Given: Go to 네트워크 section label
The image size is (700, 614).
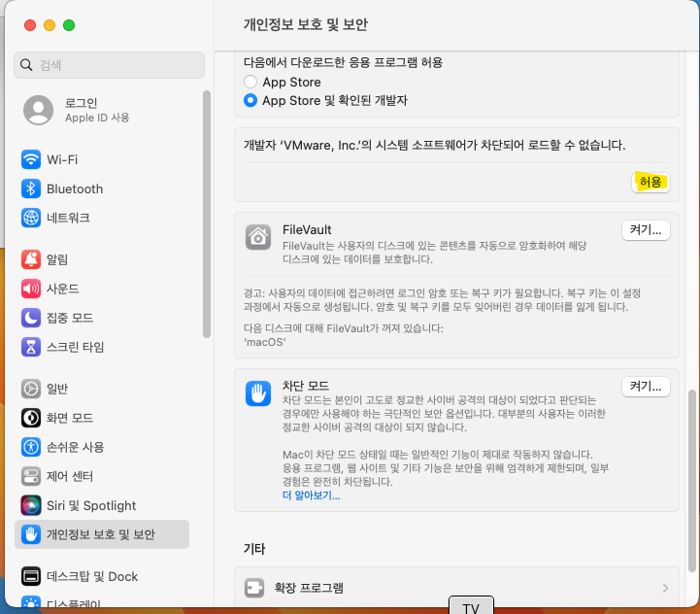Looking at the screenshot, I should (x=68, y=218).
